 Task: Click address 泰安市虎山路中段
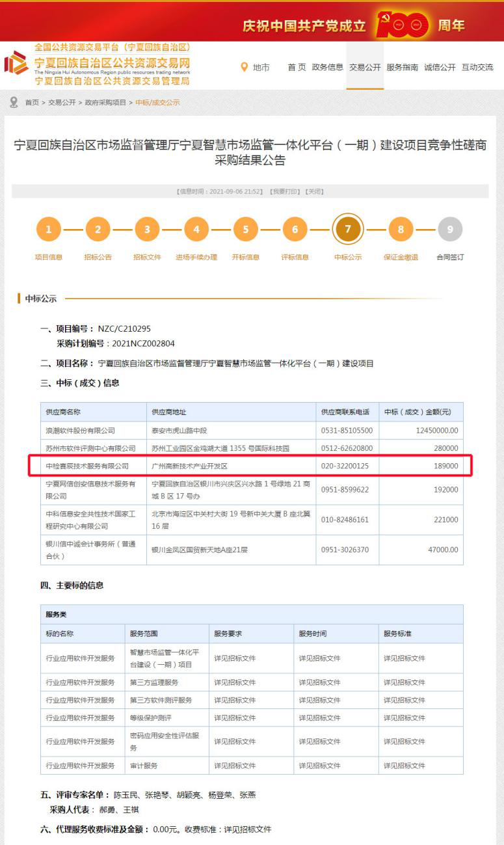coord(179,431)
